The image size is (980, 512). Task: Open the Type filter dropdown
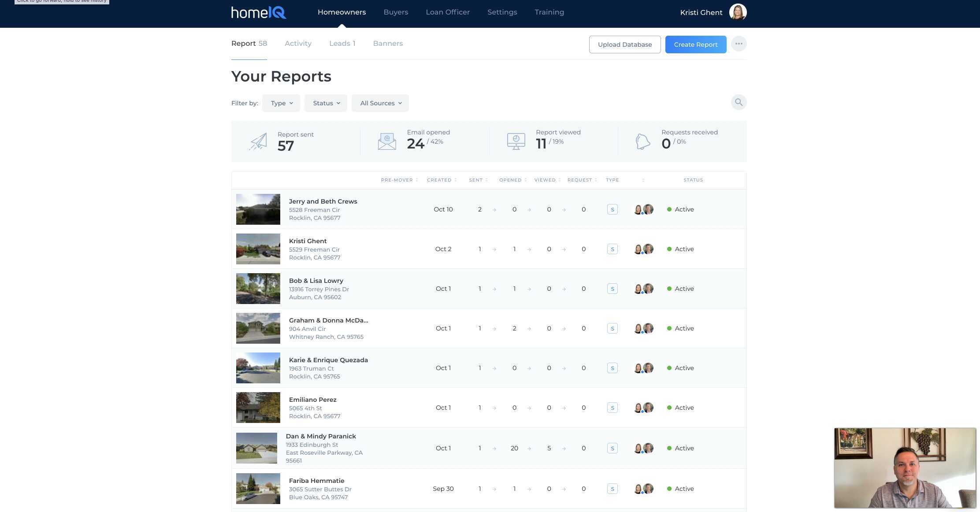click(x=281, y=103)
